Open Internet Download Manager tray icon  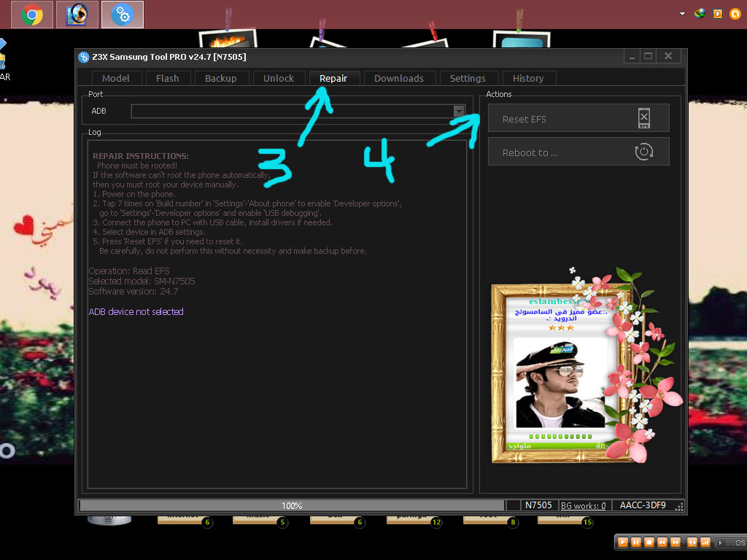[x=700, y=13]
